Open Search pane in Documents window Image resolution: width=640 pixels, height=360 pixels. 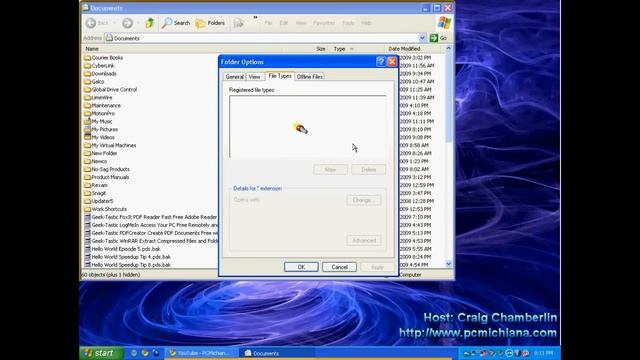pyautogui.click(x=176, y=23)
